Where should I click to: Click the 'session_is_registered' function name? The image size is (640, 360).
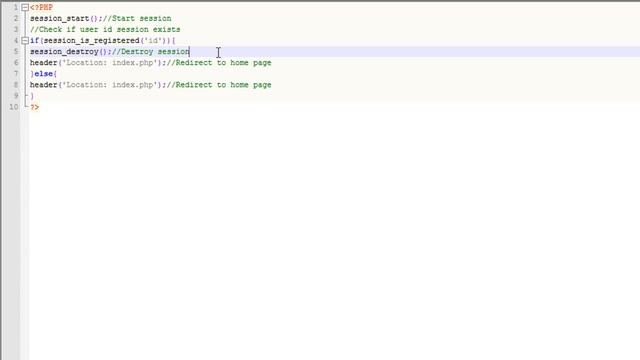tap(91, 40)
